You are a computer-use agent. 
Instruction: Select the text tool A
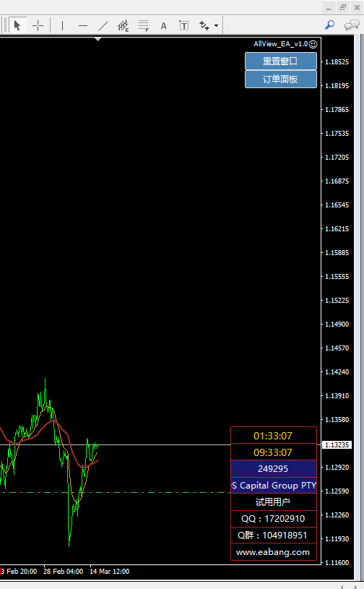164,25
